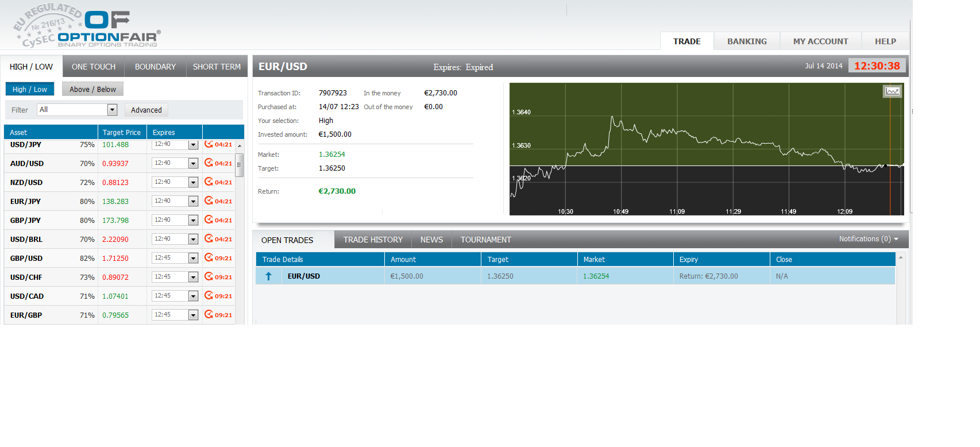Select the EUR/JPY asset row
The width and height of the screenshot is (980, 447).
26,202
